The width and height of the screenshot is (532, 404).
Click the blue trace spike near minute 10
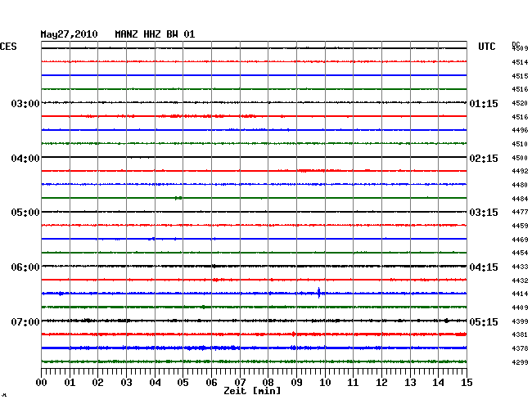coord(318,293)
